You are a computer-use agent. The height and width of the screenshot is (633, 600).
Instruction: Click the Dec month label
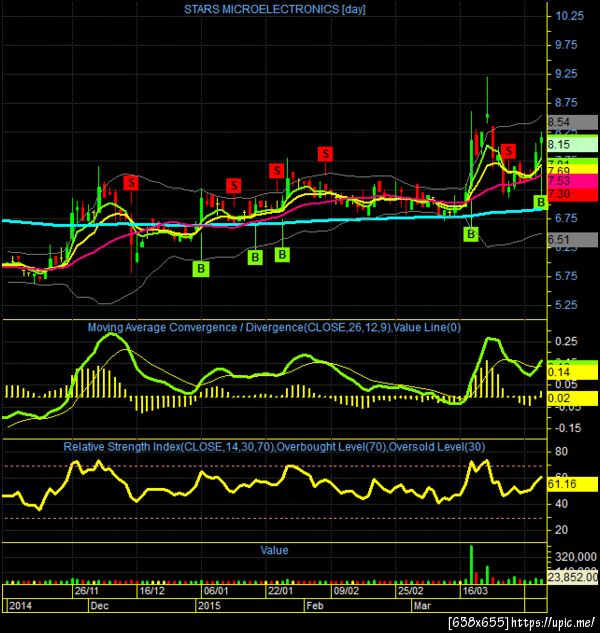(x=99, y=606)
